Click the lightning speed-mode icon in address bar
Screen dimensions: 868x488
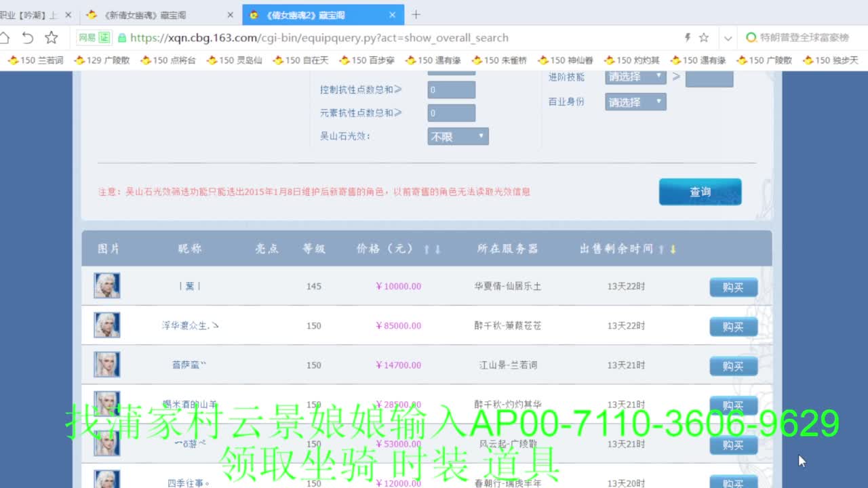click(687, 38)
